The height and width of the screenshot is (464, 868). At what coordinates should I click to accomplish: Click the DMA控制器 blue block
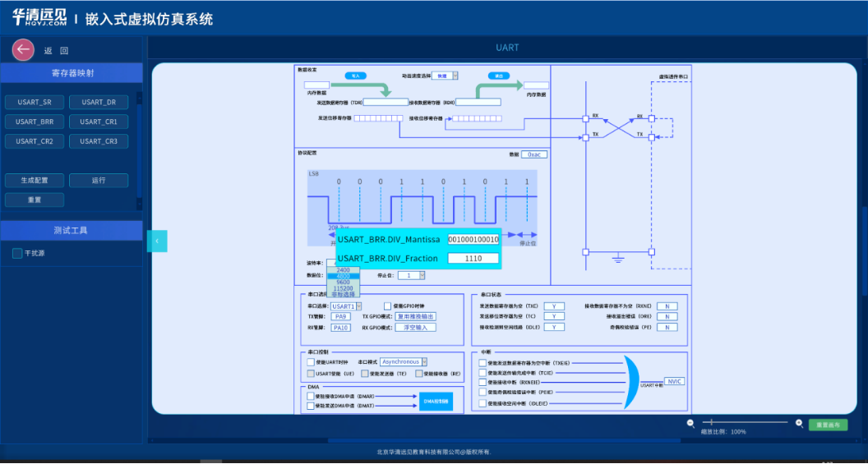tap(436, 401)
